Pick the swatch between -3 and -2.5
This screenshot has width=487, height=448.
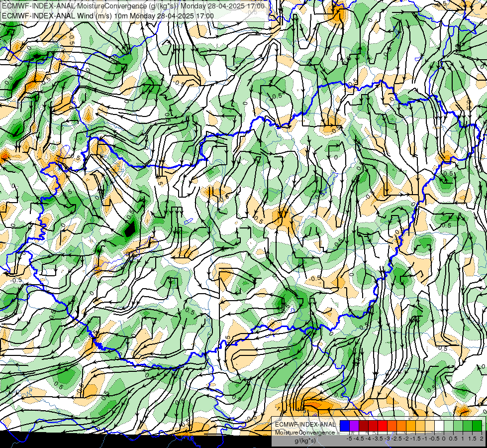point(392,426)
